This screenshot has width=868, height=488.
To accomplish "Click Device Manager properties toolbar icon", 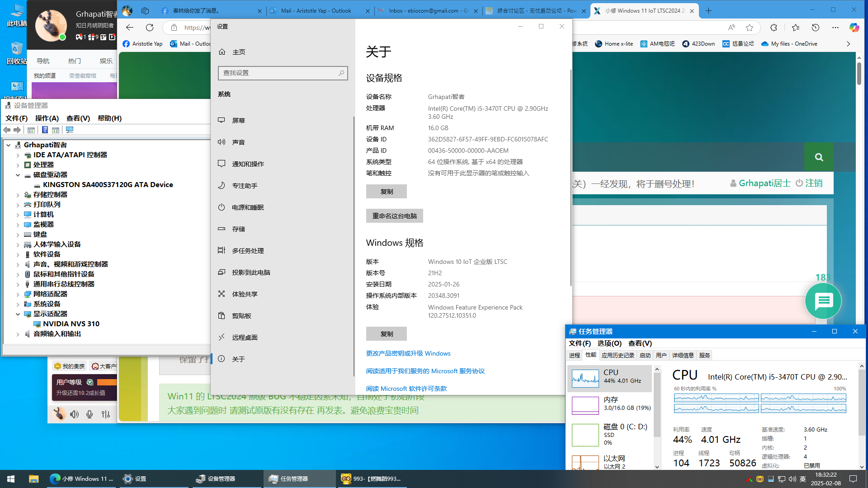I will click(x=31, y=130).
